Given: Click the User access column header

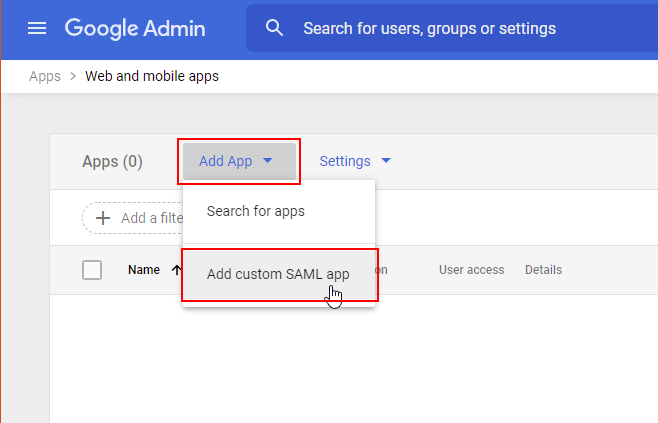Looking at the screenshot, I should click(471, 270).
